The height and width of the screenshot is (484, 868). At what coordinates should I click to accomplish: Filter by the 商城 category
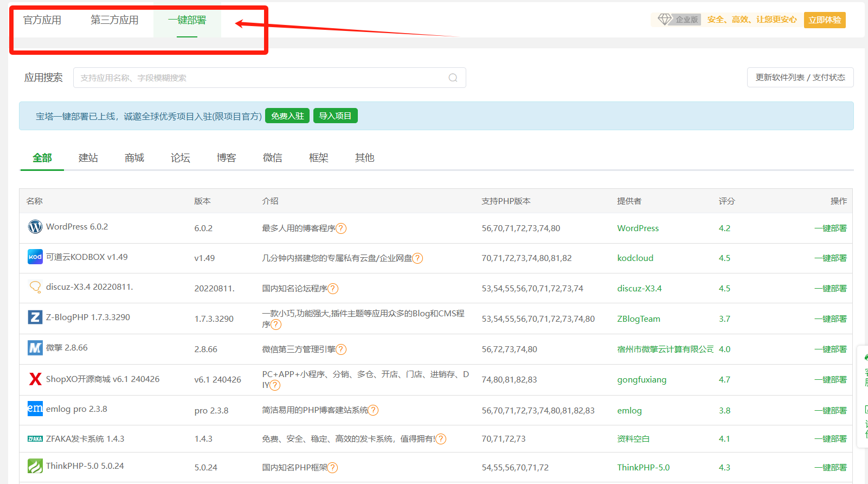coord(134,158)
